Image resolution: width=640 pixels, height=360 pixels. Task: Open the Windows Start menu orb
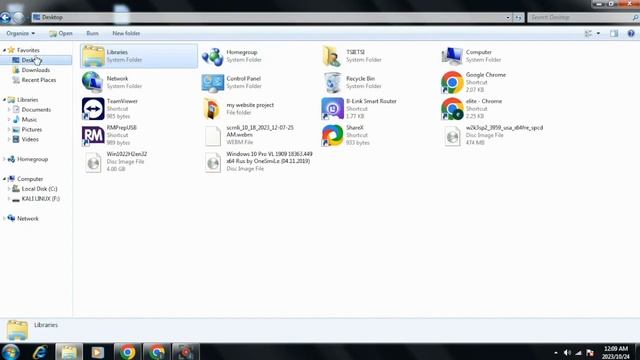(x=10, y=351)
